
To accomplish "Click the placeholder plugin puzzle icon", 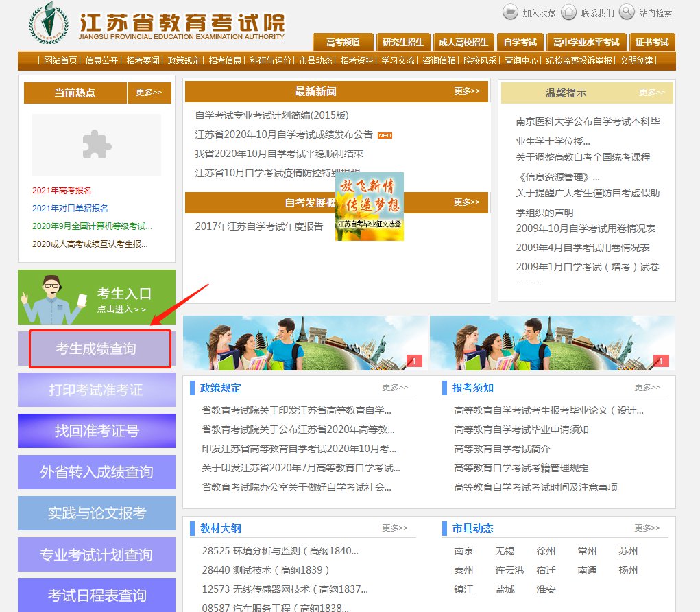I will pyautogui.click(x=96, y=145).
